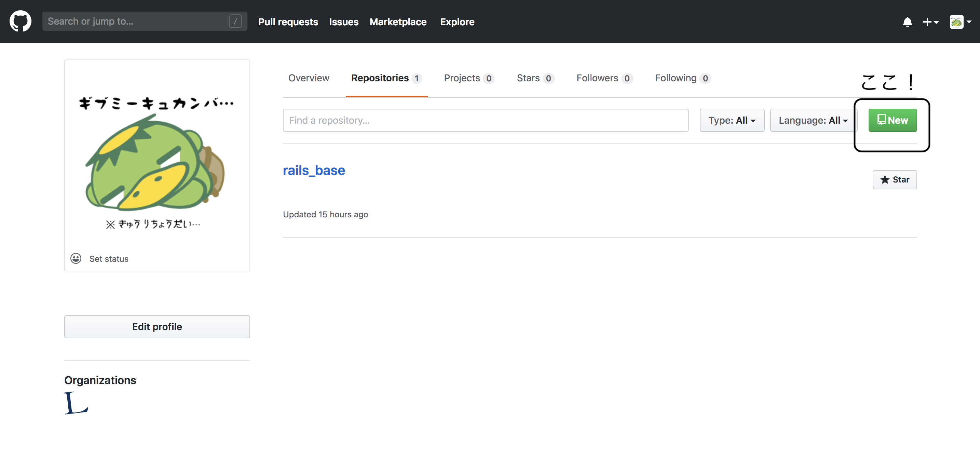Focus the Search or jump to field

tap(145, 21)
